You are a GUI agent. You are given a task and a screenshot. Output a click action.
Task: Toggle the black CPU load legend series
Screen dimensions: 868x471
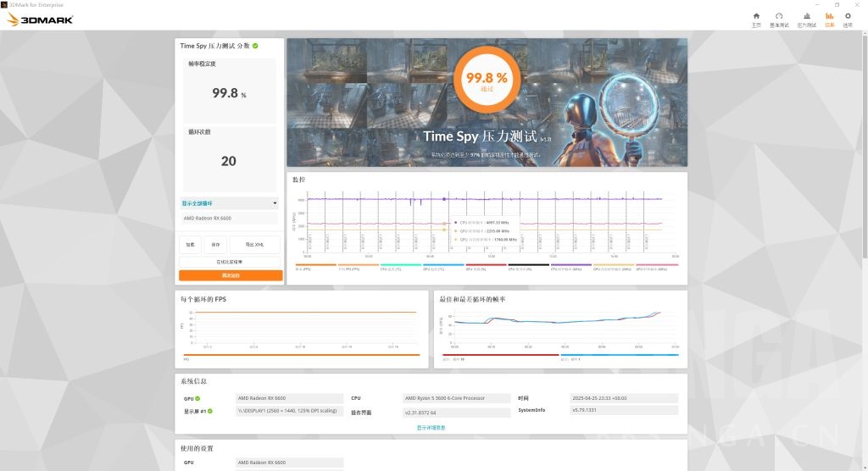(x=529, y=267)
